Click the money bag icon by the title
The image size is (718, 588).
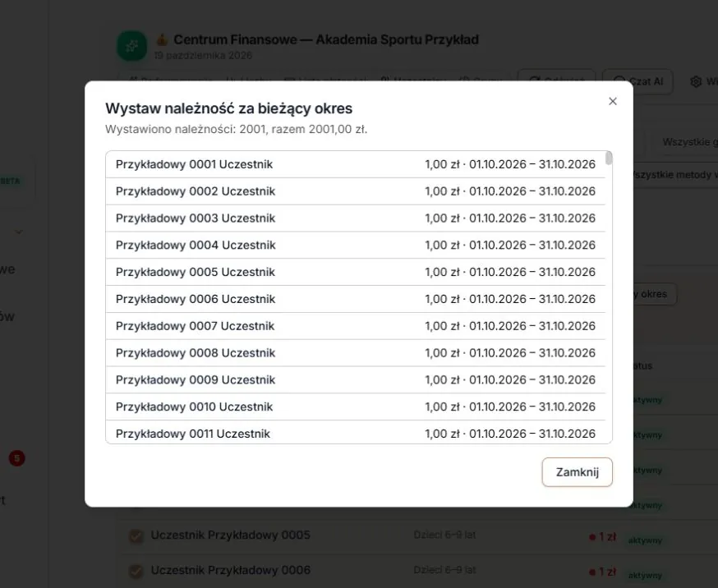pos(161,39)
